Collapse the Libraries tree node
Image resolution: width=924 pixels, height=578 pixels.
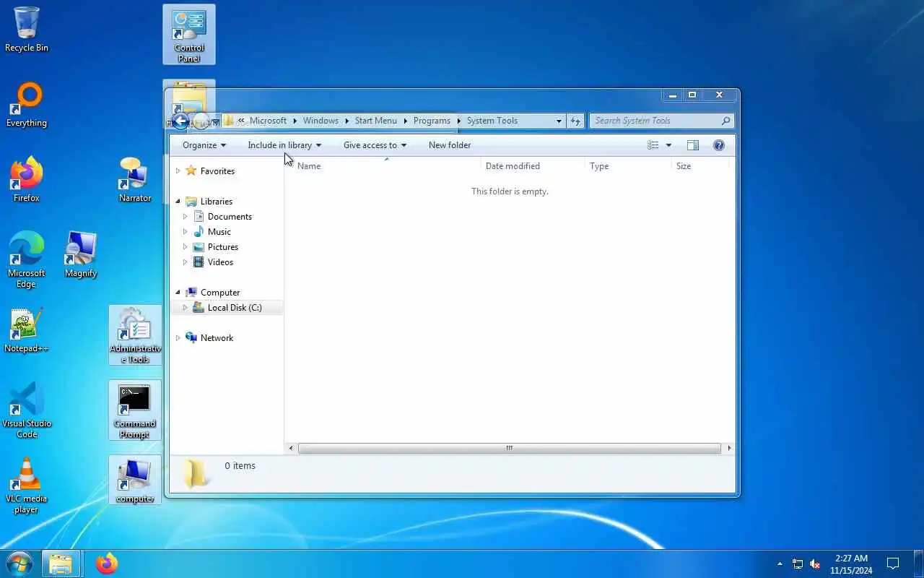[x=178, y=202]
